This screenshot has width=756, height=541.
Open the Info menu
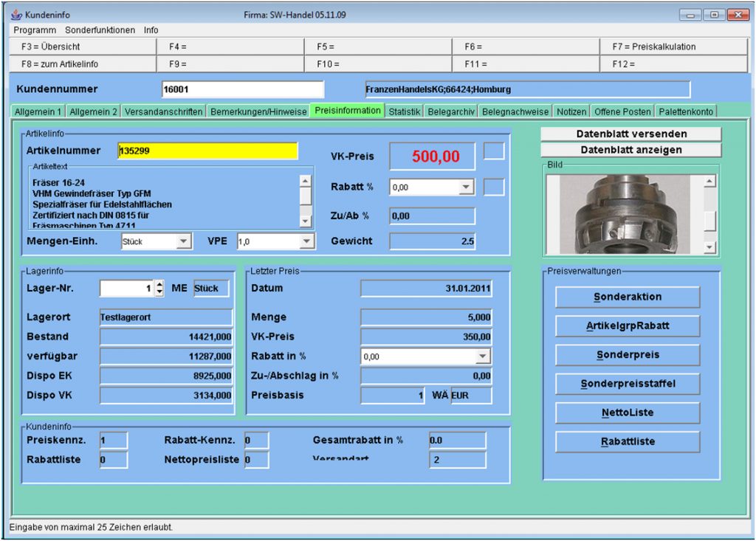point(150,30)
